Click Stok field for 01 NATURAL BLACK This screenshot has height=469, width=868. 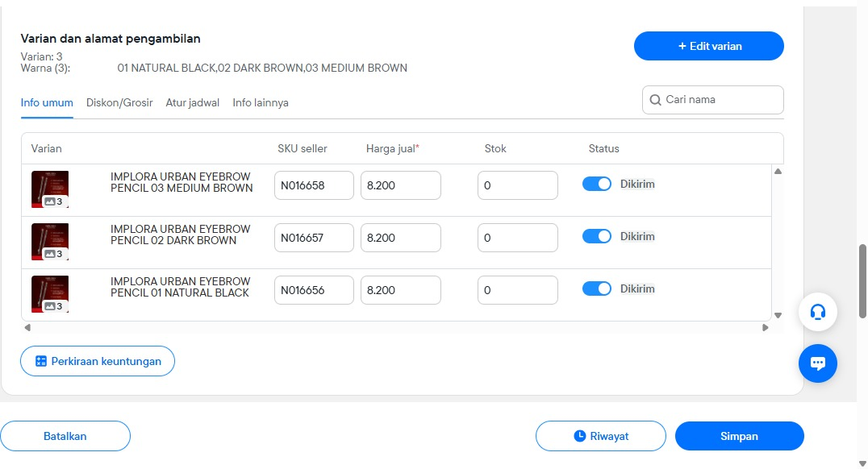click(x=518, y=290)
